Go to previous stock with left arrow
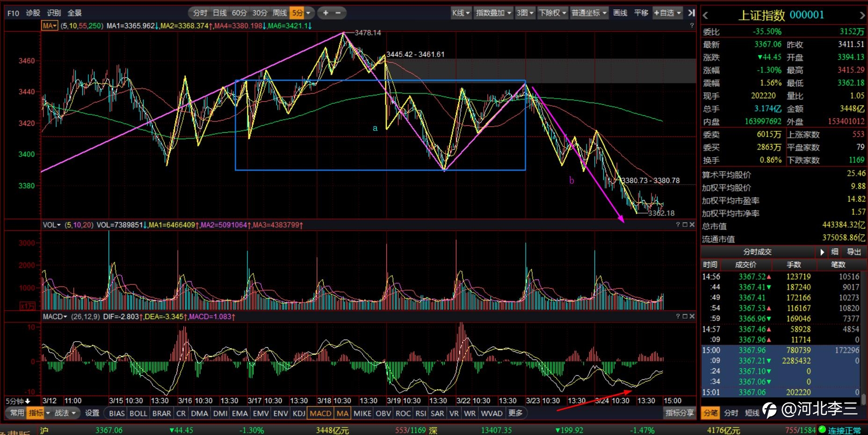Image resolution: width=868 pixels, height=435 pixels. tap(705, 15)
